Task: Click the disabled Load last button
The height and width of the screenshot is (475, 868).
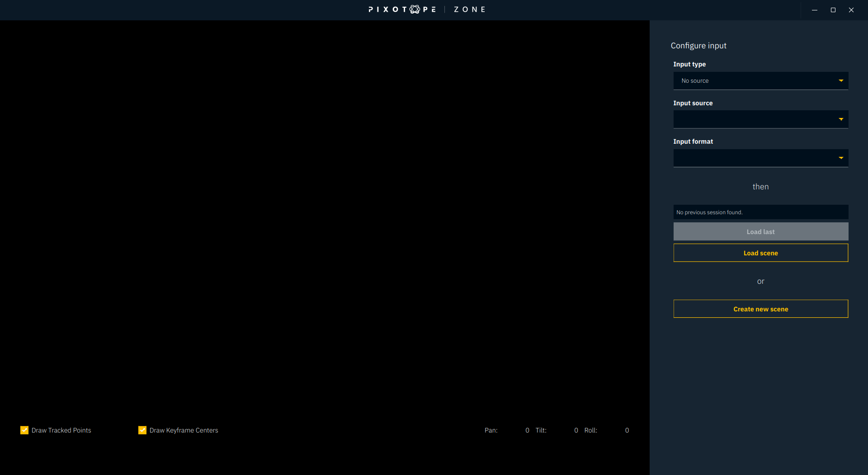Action: coord(760,231)
